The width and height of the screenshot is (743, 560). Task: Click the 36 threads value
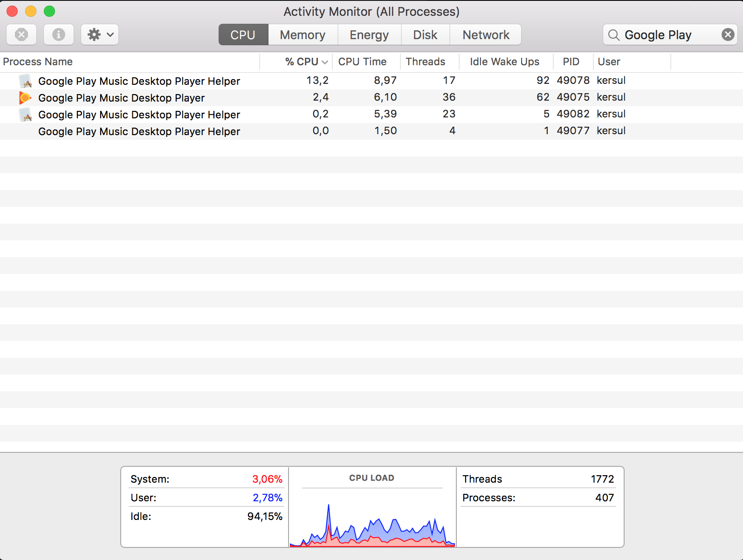click(x=449, y=97)
